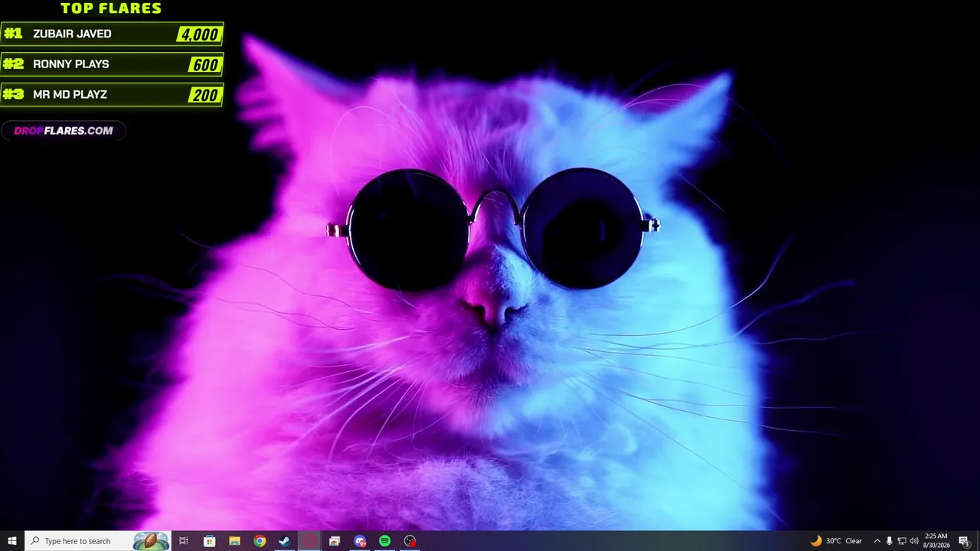
Task: Open Discord from the taskbar
Action: pos(360,541)
